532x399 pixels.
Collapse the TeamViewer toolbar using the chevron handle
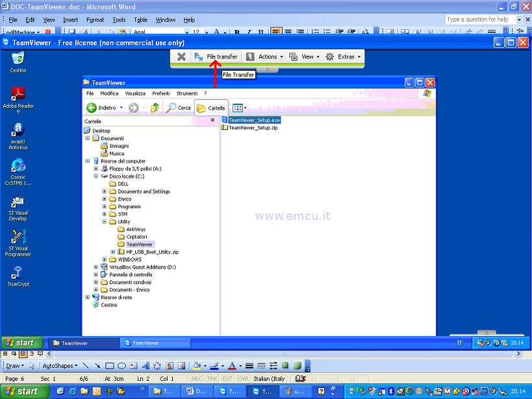(268, 70)
